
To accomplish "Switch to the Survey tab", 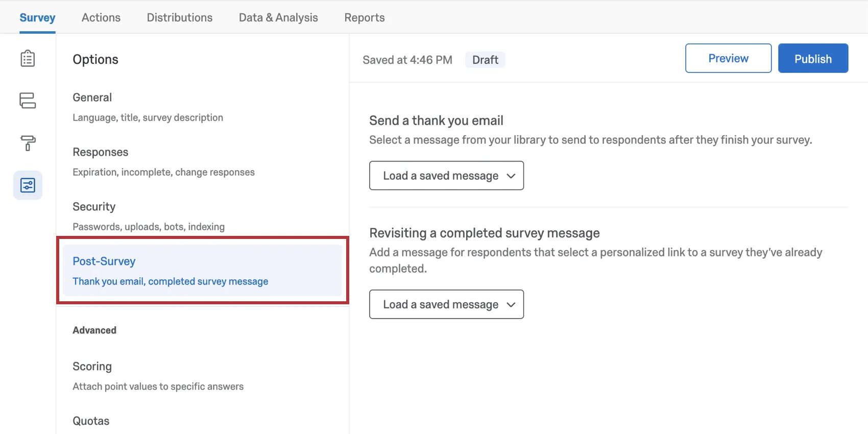I will coord(37,17).
